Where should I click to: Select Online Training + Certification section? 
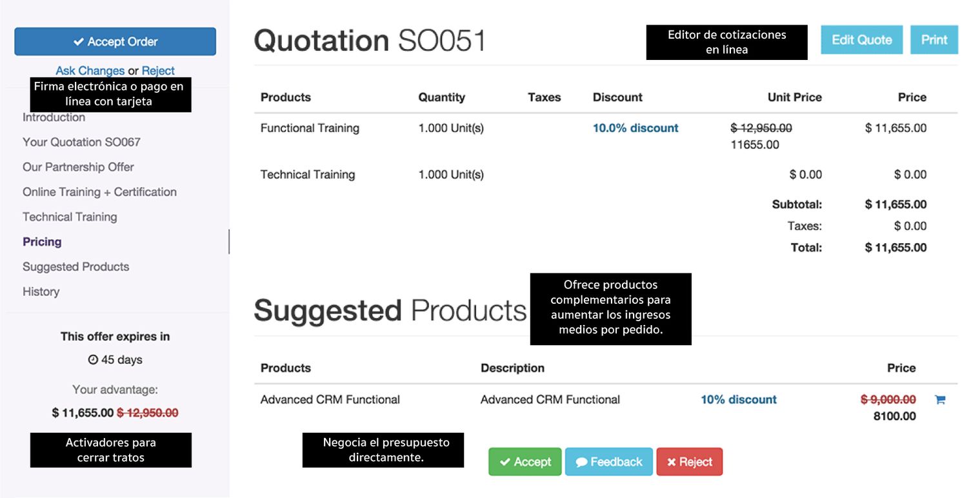coord(99,192)
